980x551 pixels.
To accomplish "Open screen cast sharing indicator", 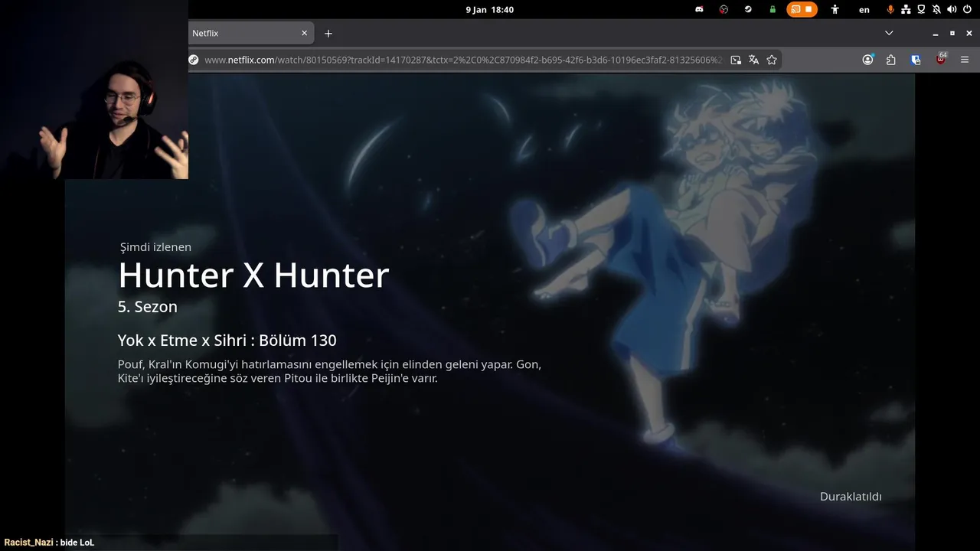I will pos(795,9).
